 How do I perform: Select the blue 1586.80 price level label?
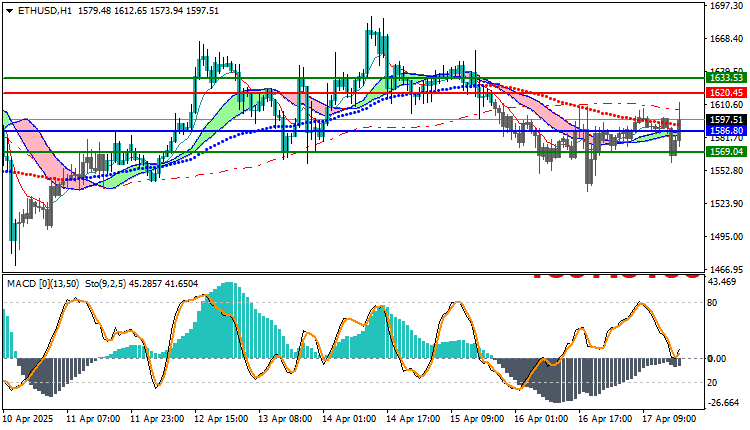727,131
